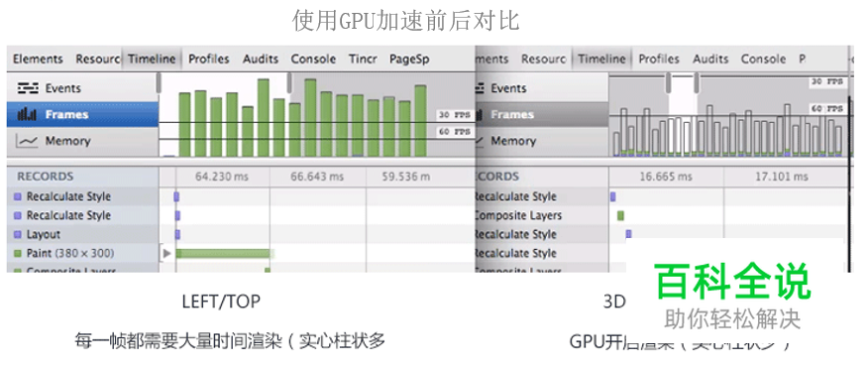
Task: Click Events icon in left panel sidebar
Action: (x=27, y=88)
